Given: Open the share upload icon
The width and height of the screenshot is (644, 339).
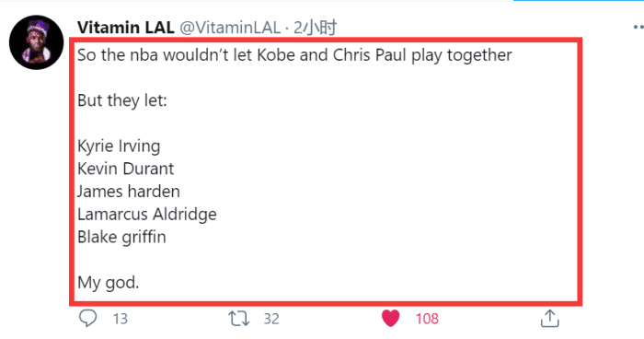Looking at the screenshot, I should pyautogui.click(x=549, y=318).
